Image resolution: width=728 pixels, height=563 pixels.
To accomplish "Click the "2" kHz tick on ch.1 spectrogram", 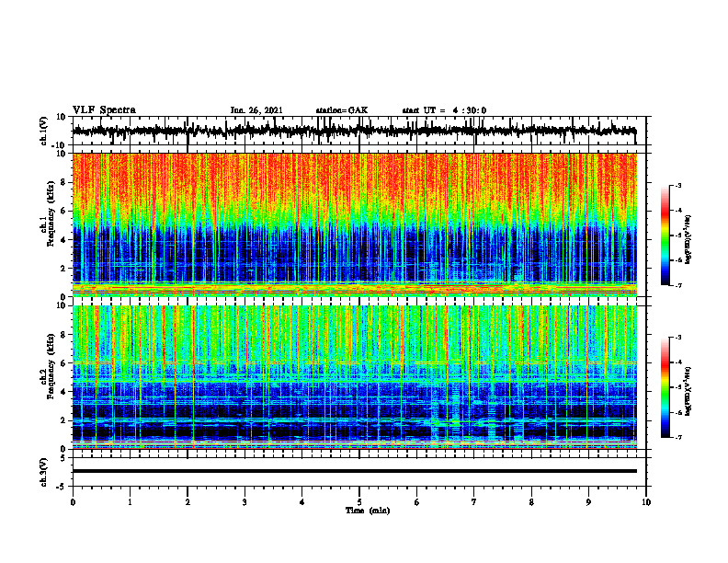I will pos(63,269).
